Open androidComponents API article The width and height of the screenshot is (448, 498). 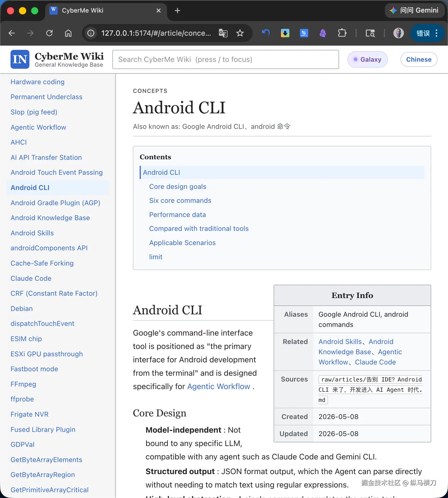49,248
